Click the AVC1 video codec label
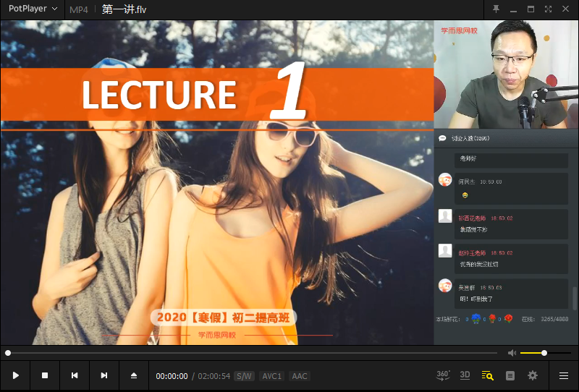 [x=272, y=376]
